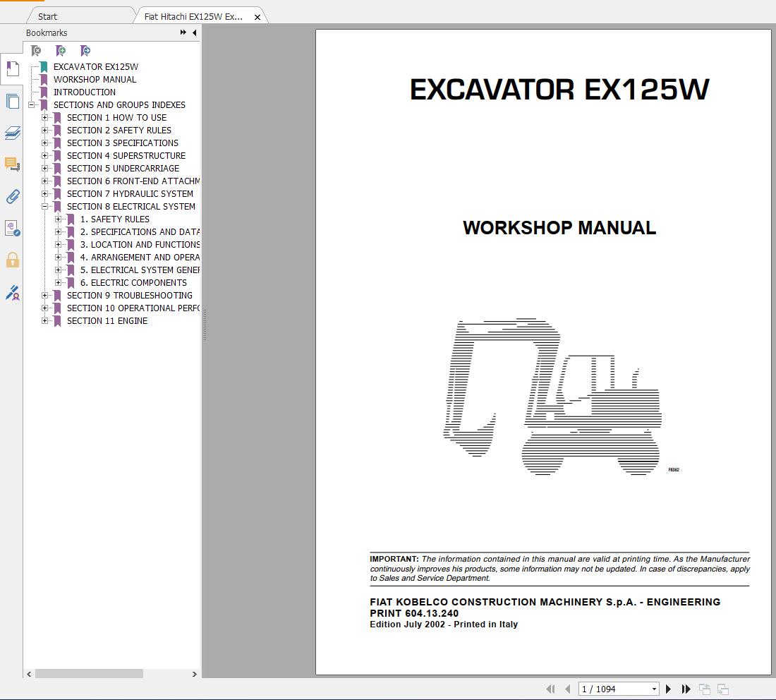Select 4. ARRANGEMENT AND OPERA bookmark
Viewport: 776px width, 700px height.
point(140,258)
